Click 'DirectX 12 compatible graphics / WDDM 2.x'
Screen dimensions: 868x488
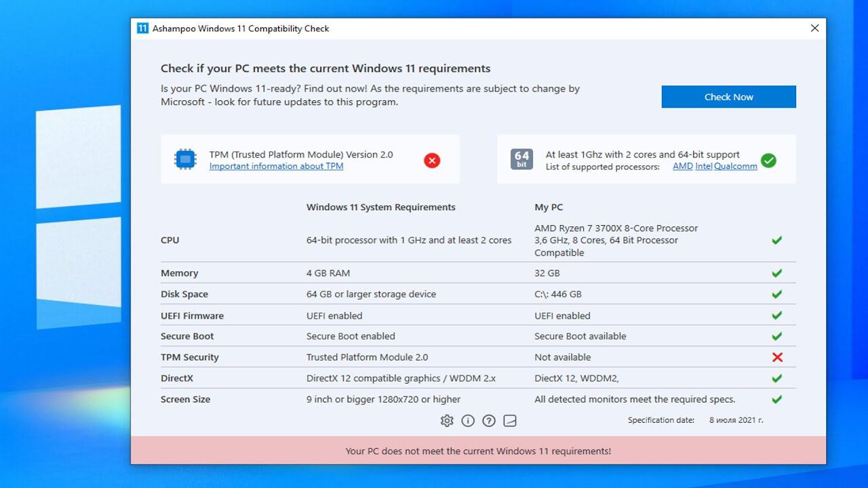pos(401,378)
